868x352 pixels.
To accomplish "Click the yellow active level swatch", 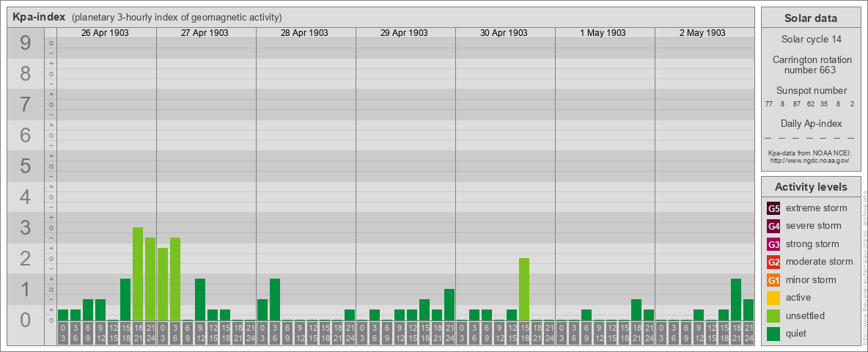I will (x=773, y=298).
